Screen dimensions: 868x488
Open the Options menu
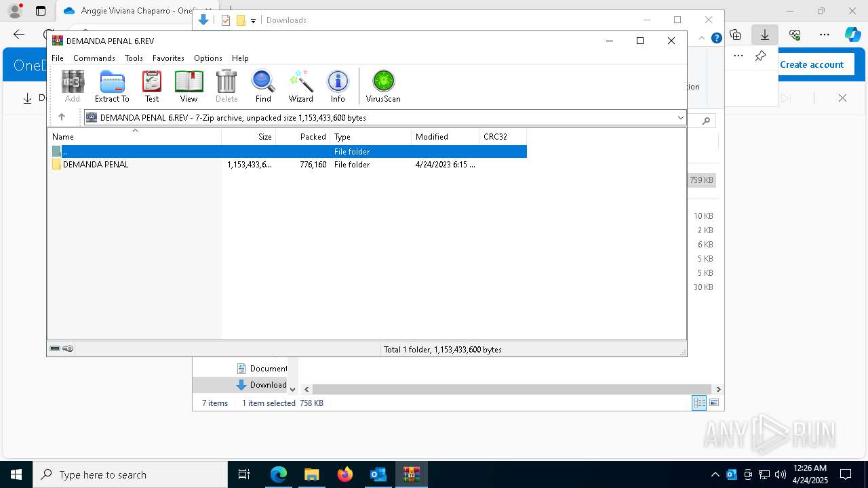(208, 58)
